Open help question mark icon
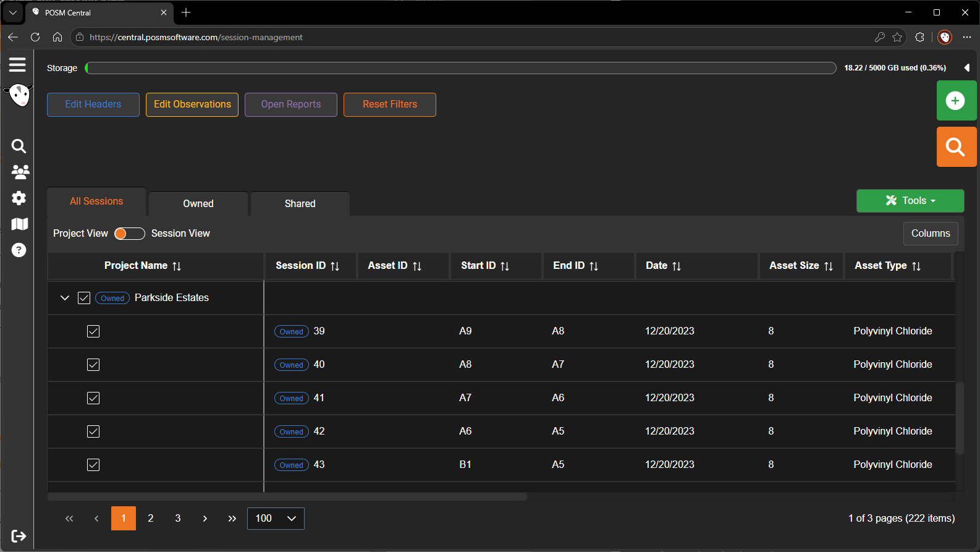 click(x=19, y=250)
